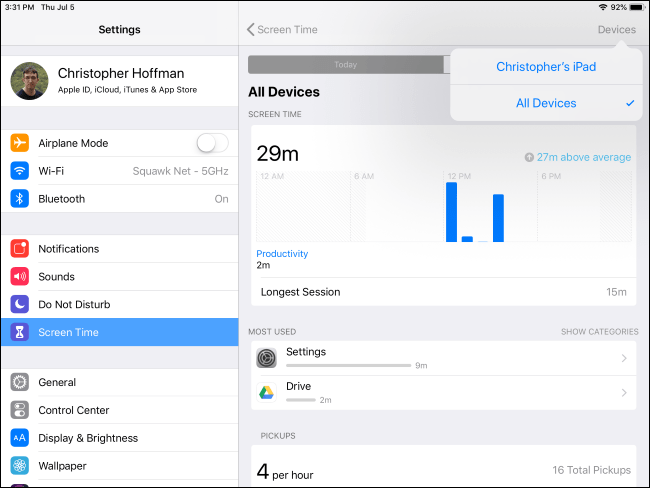Open Christopher Hoffman Apple ID profile
Viewport: 650px width, 488px height.
click(119, 80)
